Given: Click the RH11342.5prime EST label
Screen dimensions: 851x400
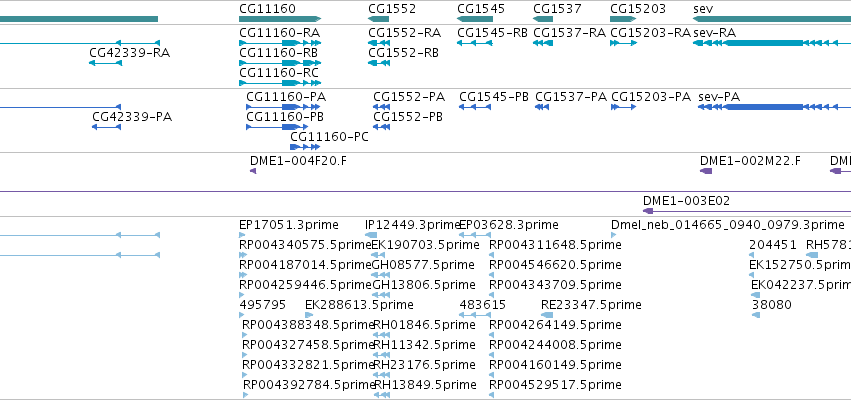Looking at the screenshot, I should 425,345.
